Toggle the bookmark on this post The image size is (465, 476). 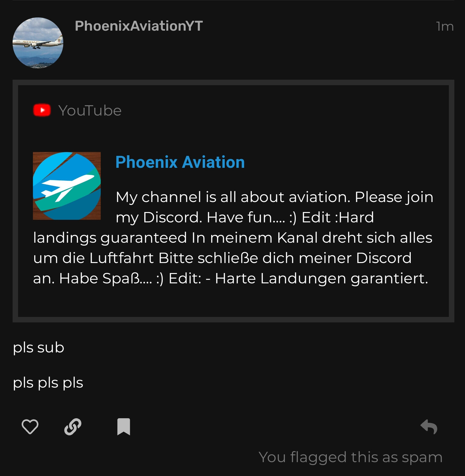(x=123, y=427)
